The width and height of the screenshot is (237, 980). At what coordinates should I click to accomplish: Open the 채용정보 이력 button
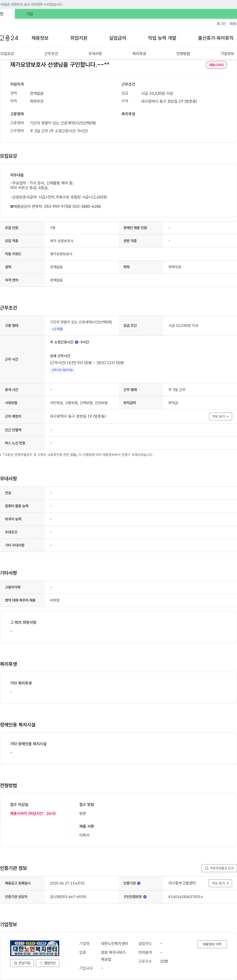pyautogui.click(x=212, y=944)
